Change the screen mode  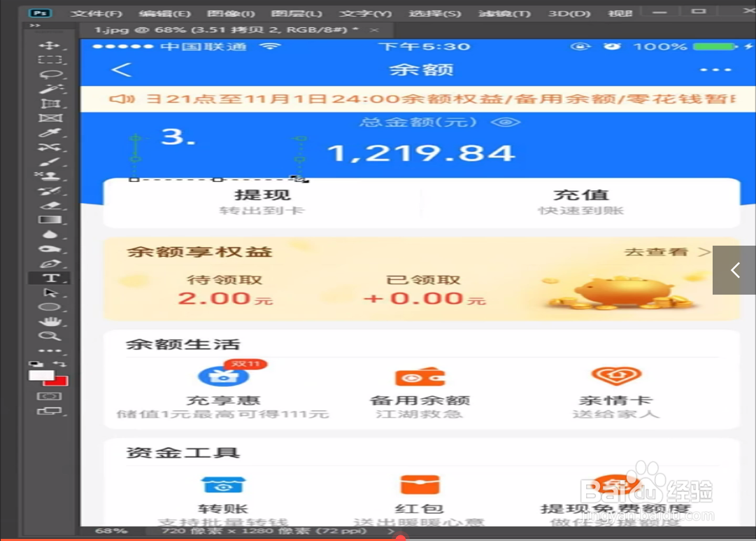[x=50, y=412]
